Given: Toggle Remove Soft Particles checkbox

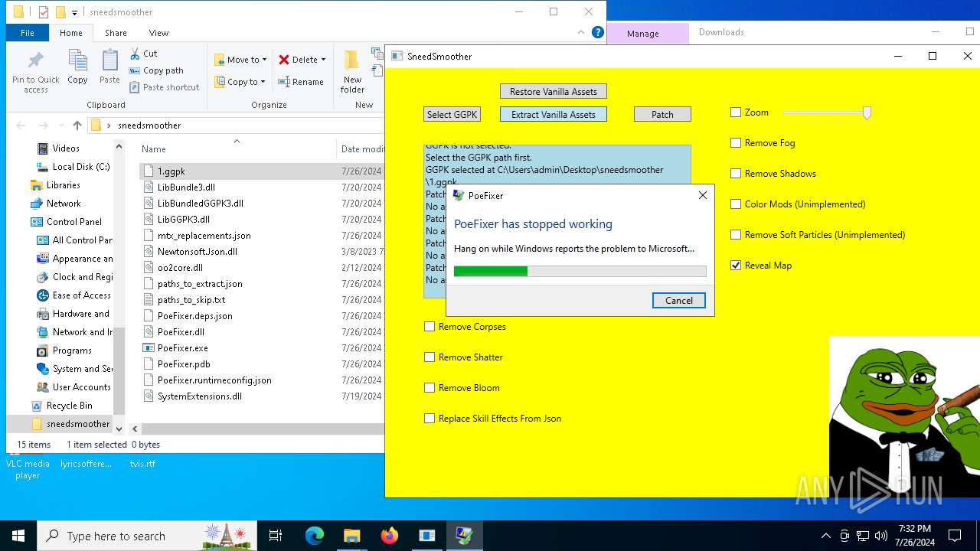Looking at the screenshot, I should pos(736,235).
